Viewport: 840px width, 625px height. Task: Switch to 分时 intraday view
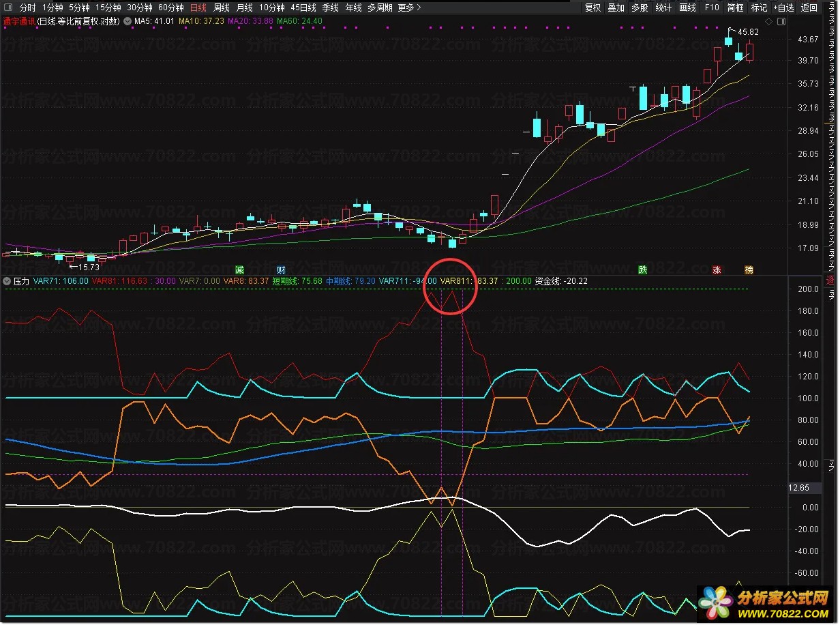click(x=28, y=8)
